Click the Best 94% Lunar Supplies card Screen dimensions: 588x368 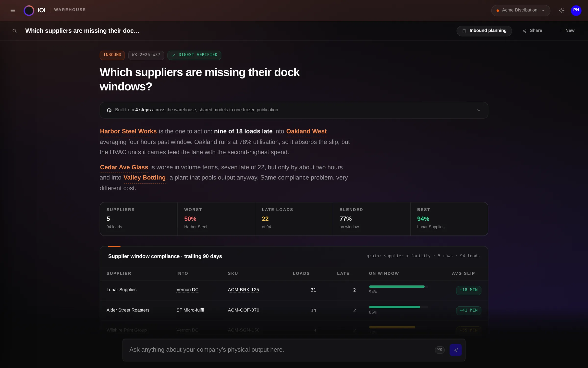(x=449, y=219)
